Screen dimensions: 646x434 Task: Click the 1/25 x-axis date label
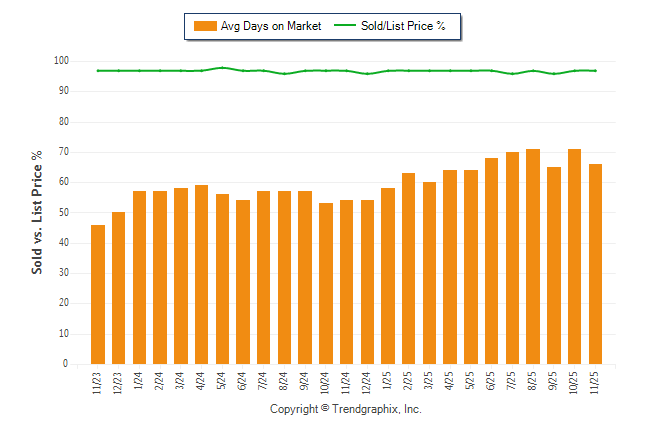click(x=389, y=380)
